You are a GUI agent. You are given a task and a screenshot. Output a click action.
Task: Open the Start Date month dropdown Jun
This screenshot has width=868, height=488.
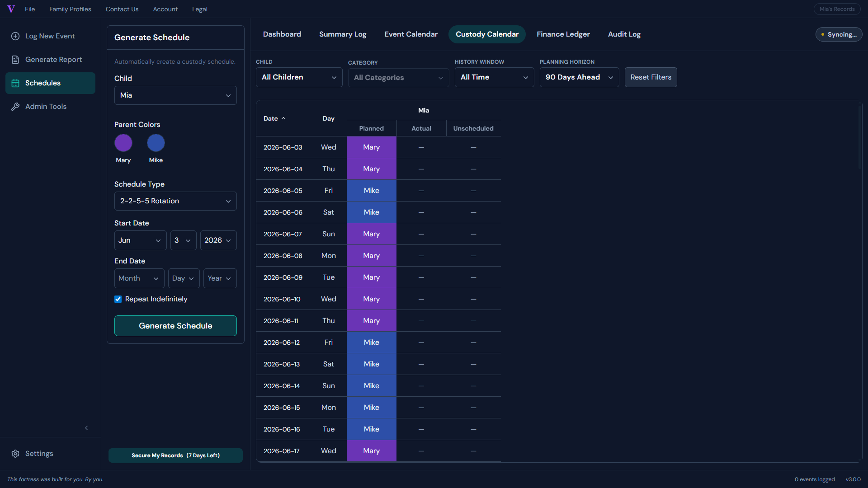pos(140,240)
